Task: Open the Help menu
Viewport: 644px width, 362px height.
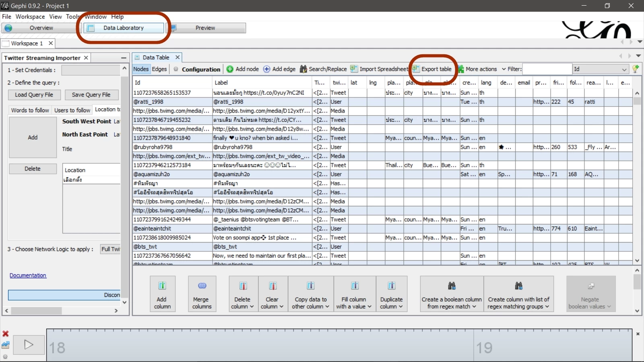Action: tap(118, 16)
